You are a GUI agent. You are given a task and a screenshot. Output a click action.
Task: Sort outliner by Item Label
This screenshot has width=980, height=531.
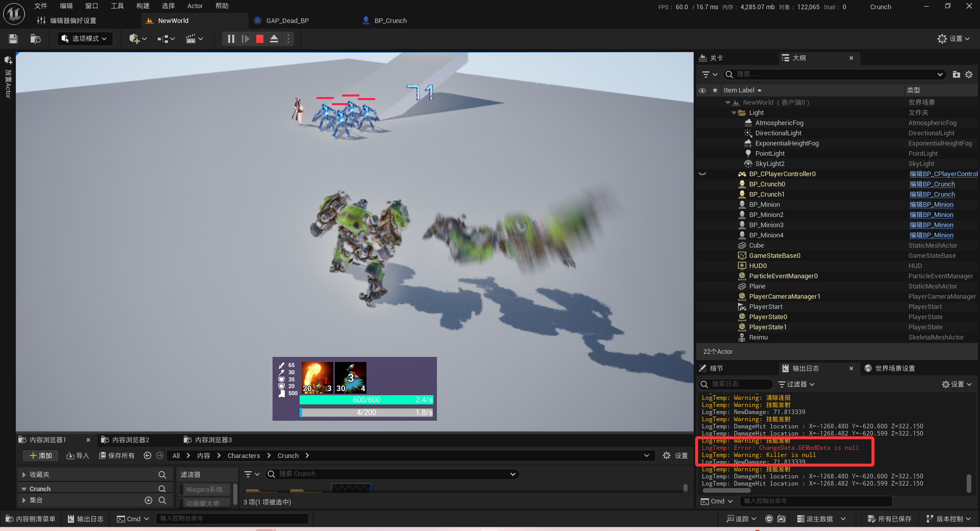pos(742,90)
